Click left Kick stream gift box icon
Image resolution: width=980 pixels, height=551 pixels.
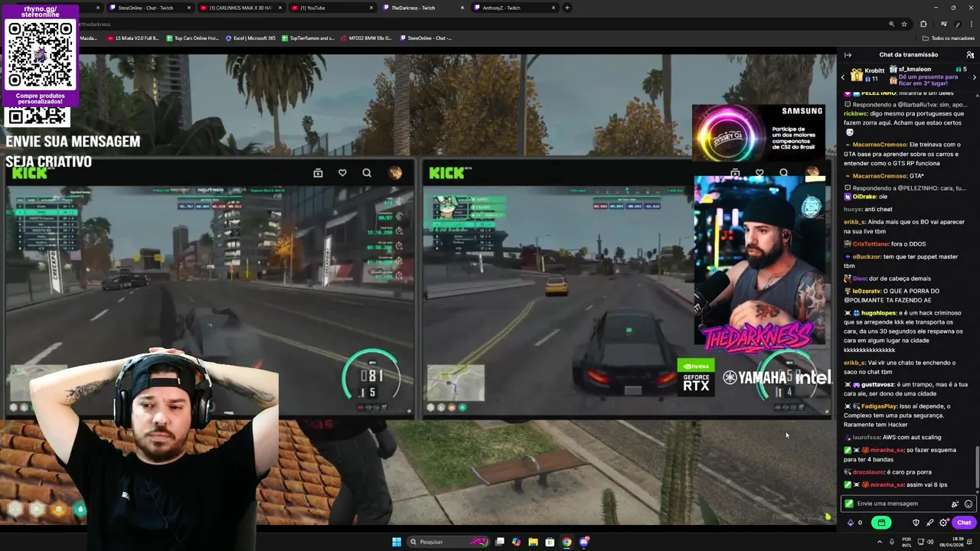coord(318,173)
